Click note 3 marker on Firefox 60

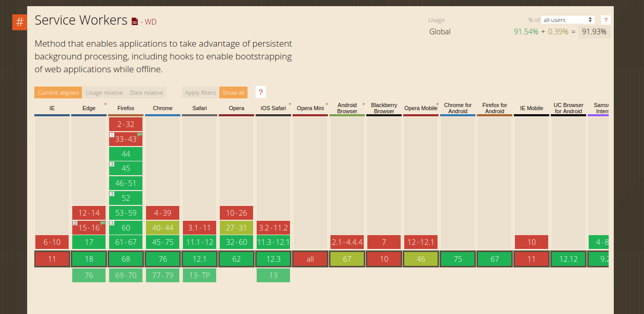112,223
